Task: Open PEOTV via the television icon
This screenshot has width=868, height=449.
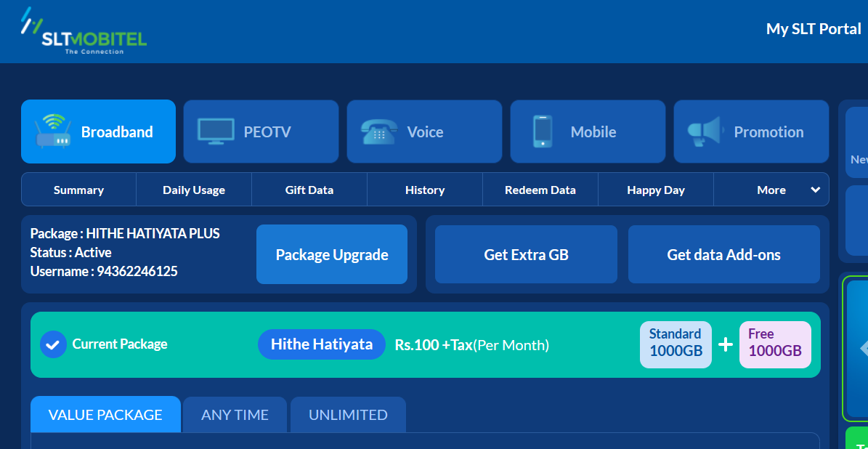Action: pos(216,132)
